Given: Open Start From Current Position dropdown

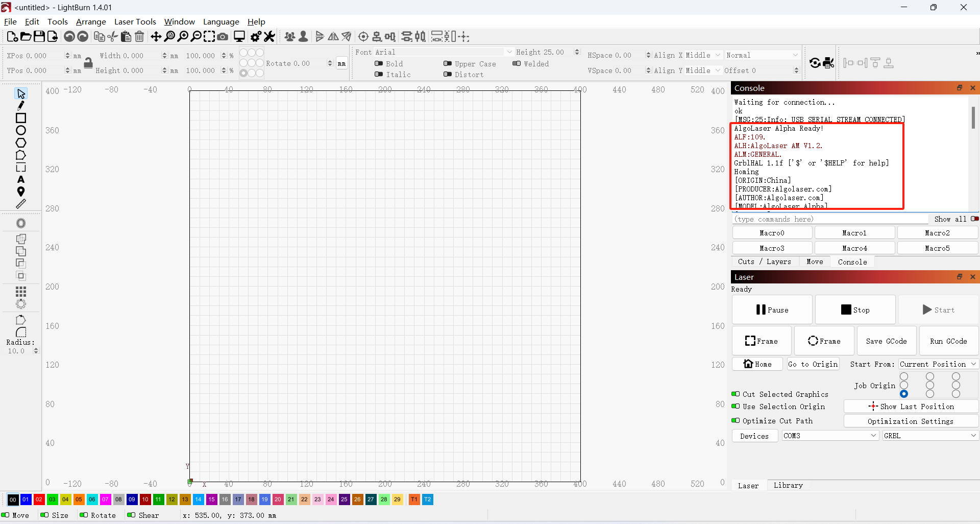Looking at the screenshot, I should tap(938, 364).
